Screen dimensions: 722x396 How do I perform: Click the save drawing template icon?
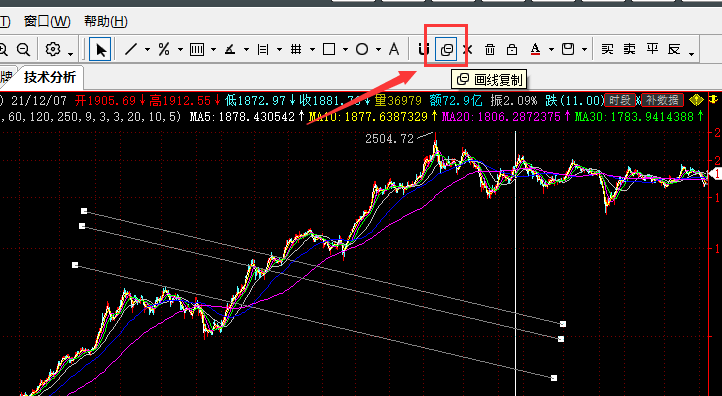pyautogui.click(x=568, y=49)
